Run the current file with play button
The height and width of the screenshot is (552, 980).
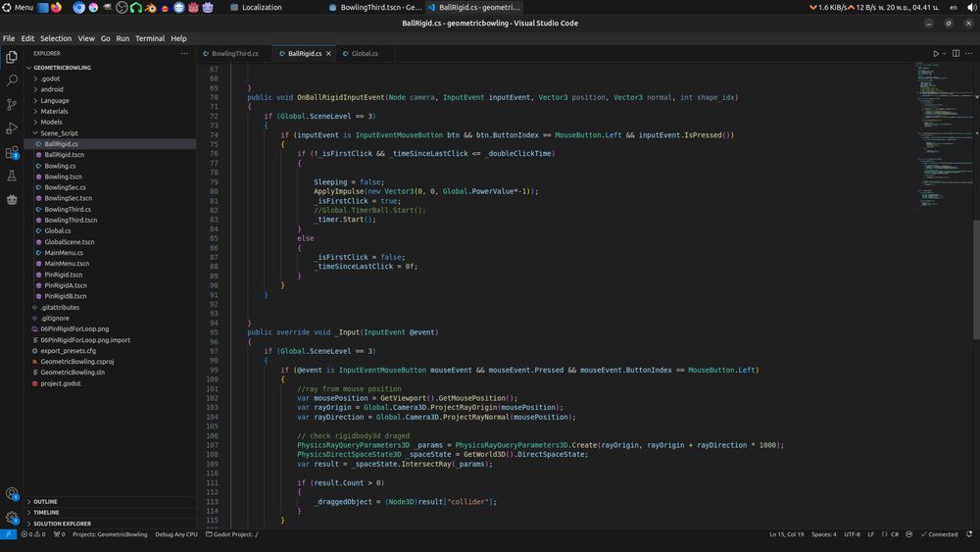[935, 53]
